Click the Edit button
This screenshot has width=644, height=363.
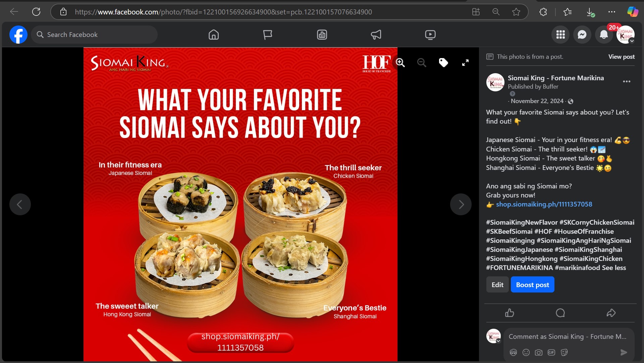click(497, 285)
